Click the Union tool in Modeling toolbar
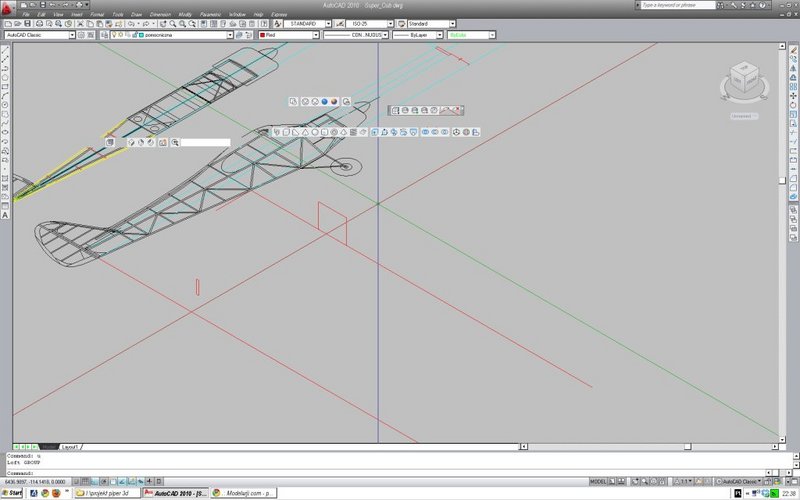The width and height of the screenshot is (800, 500). [x=425, y=132]
